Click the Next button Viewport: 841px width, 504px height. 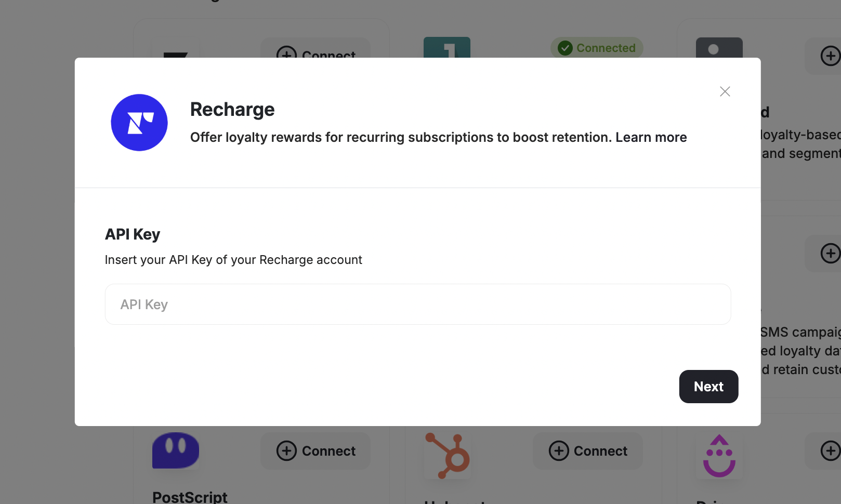[708, 387]
